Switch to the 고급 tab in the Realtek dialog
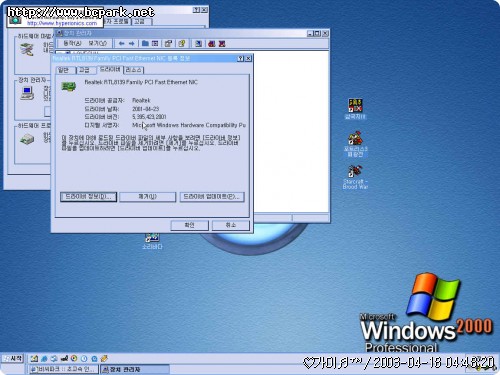 pos(85,70)
